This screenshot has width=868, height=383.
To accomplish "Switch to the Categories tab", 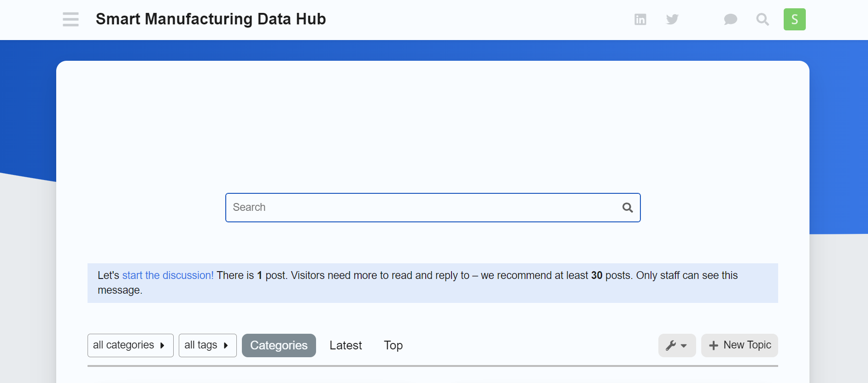I will pyautogui.click(x=279, y=345).
